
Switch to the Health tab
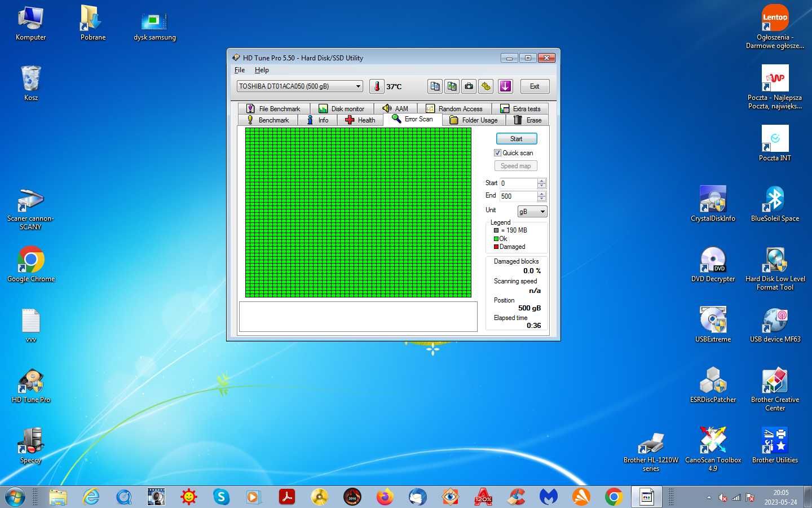tap(360, 120)
